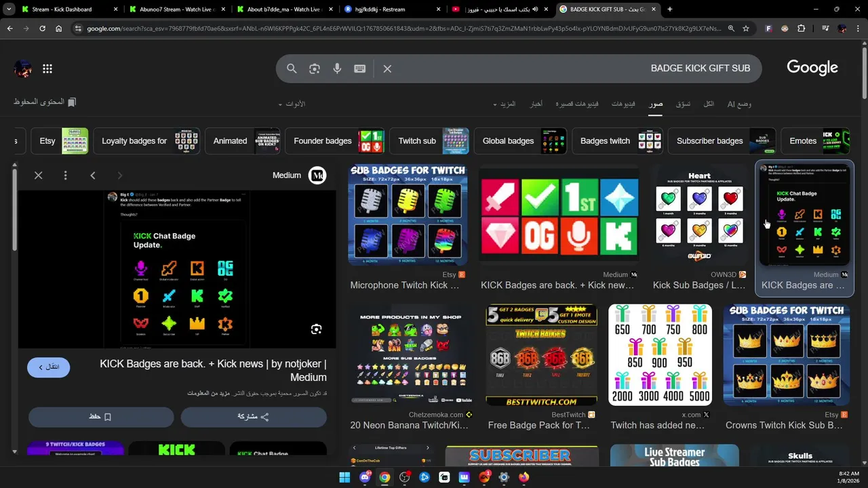
Task: Select the Founder badges chip
Action: 335,141
